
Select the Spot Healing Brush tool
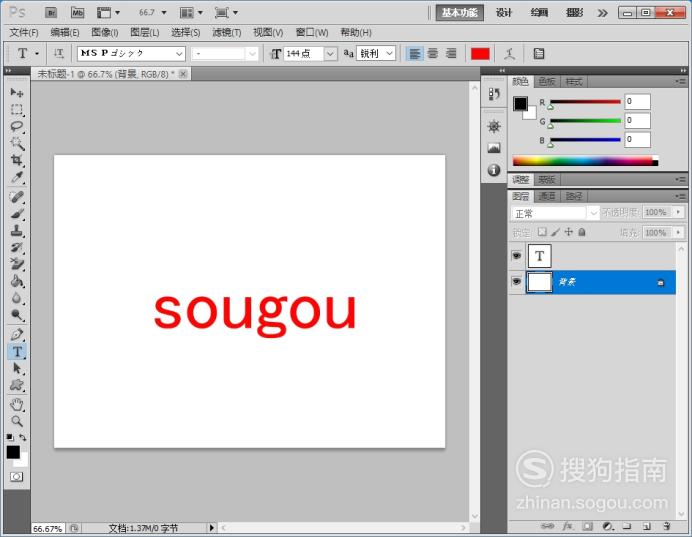(x=17, y=197)
